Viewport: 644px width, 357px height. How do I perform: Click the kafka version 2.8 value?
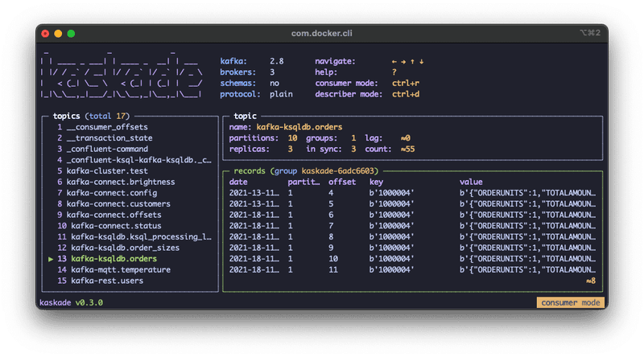click(277, 62)
